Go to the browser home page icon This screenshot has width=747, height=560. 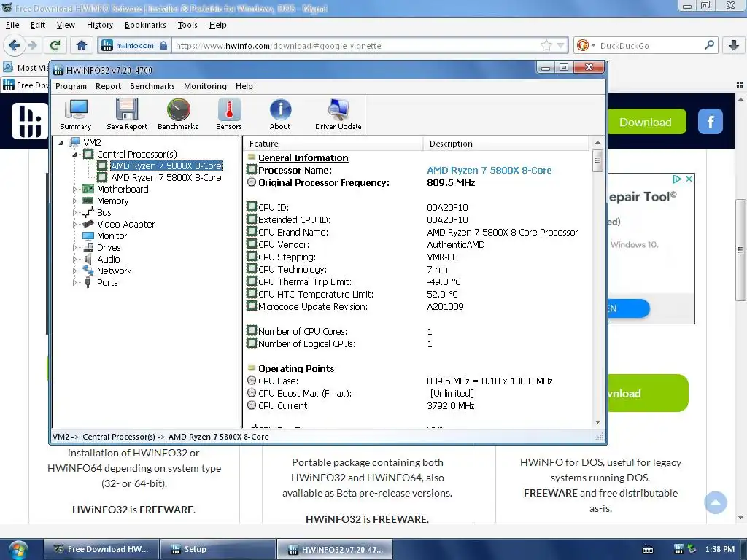[x=82, y=45]
